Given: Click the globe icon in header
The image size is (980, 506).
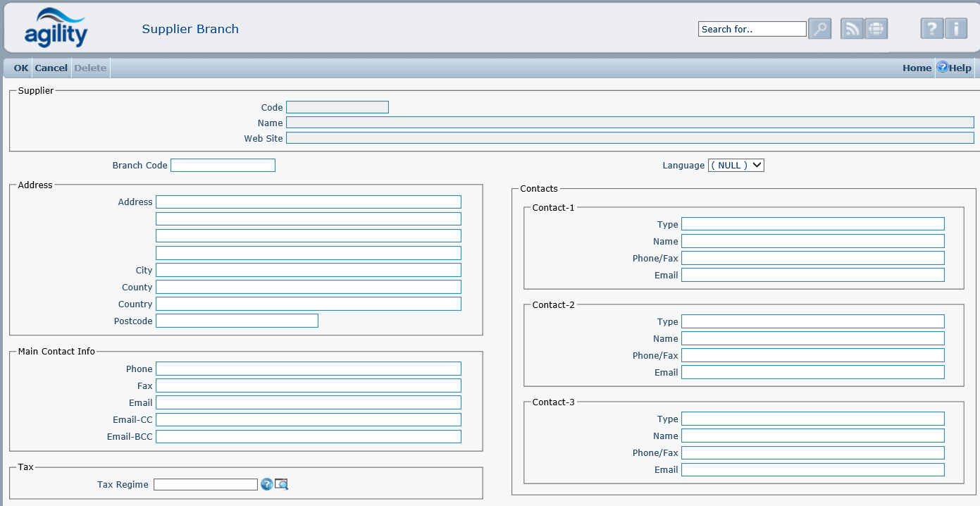Looking at the screenshot, I should coord(876,29).
